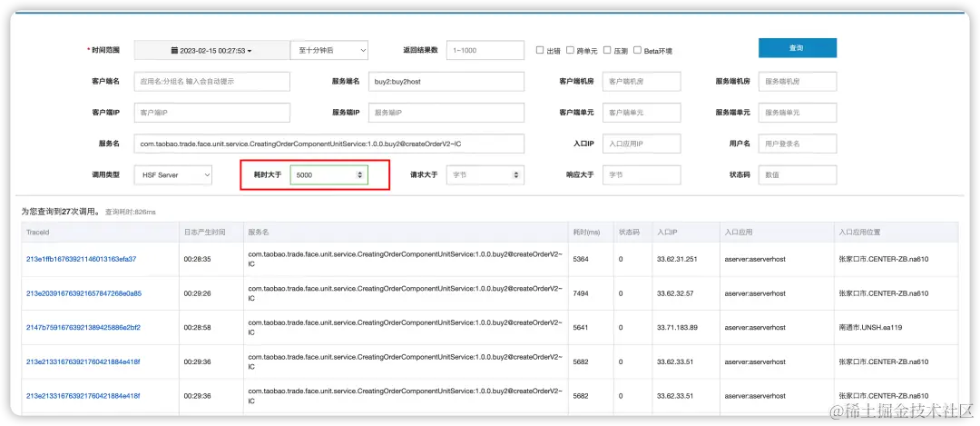Click the 用户名 input field
This screenshot has height=426, width=980.
[x=798, y=144]
